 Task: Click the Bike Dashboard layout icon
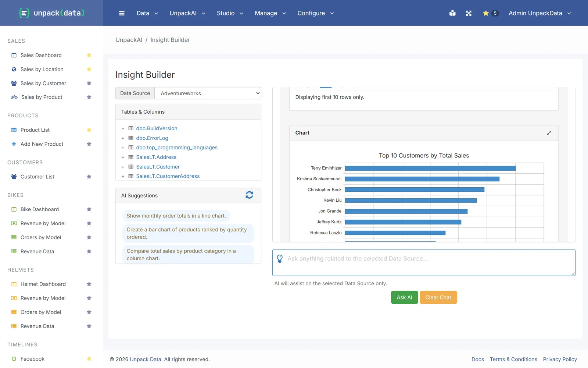point(14,209)
